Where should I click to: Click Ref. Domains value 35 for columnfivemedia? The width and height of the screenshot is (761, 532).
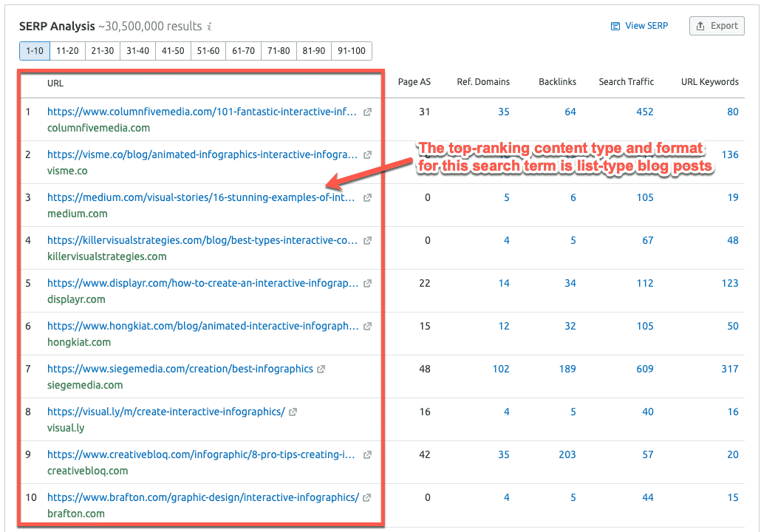point(503,112)
